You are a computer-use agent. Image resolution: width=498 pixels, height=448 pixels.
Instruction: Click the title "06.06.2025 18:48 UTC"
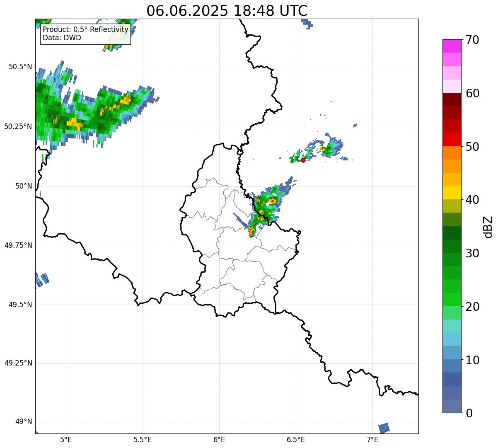click(227, 11)
